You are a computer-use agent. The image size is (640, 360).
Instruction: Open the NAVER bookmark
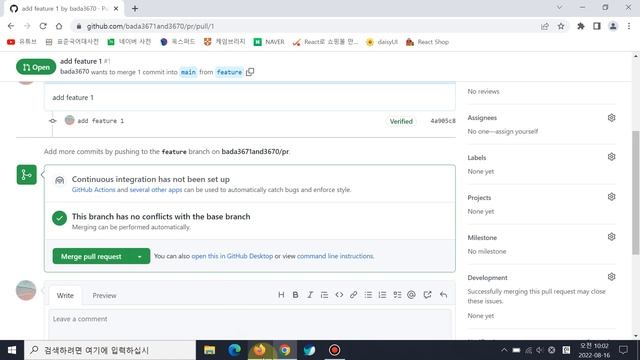pyautogui.click(x=269, y=42)
